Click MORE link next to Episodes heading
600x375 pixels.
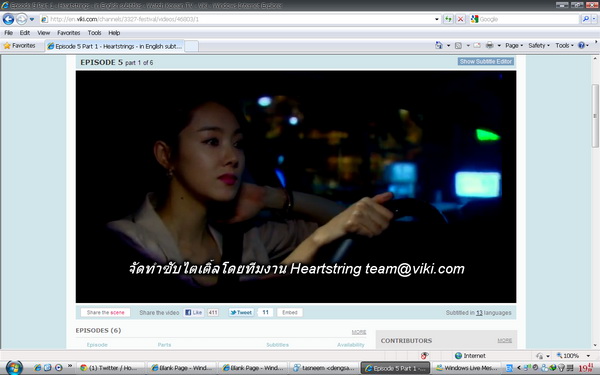(359, 332)
